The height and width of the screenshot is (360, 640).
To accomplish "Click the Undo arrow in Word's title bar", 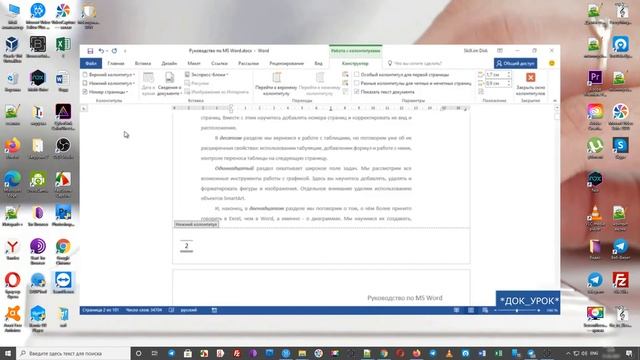I will click(101, 51).
